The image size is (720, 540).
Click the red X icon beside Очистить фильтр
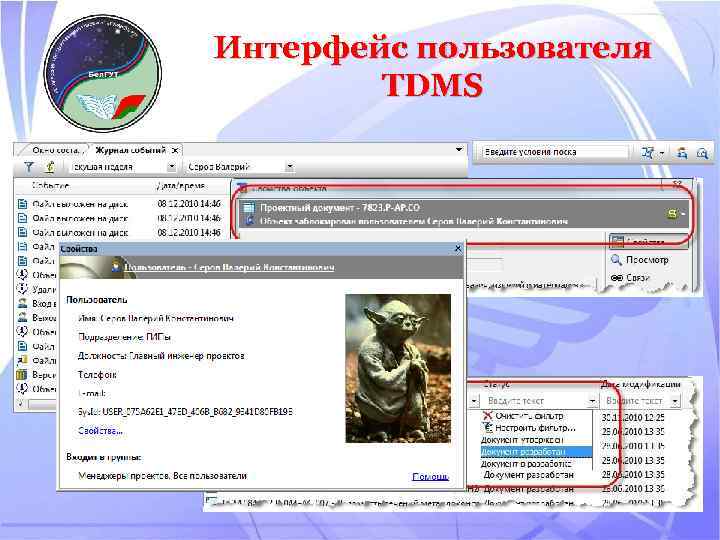click(487, 416)
